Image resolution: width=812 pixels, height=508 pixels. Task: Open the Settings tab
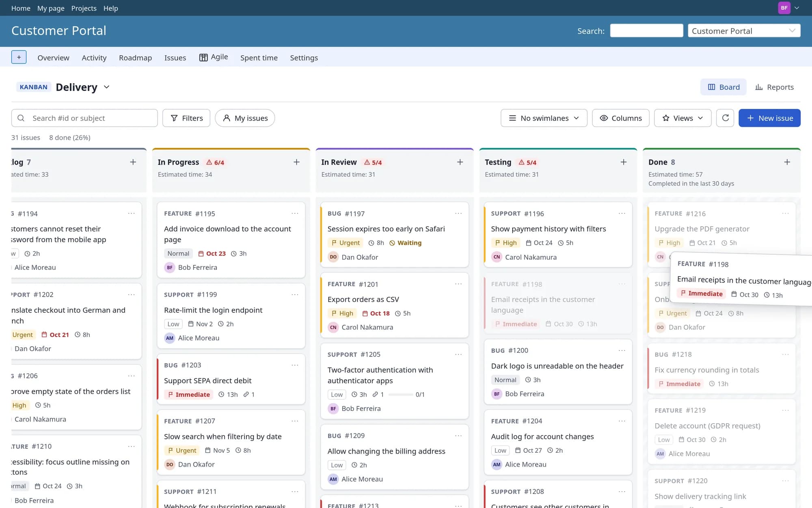[x=304, y=58]
